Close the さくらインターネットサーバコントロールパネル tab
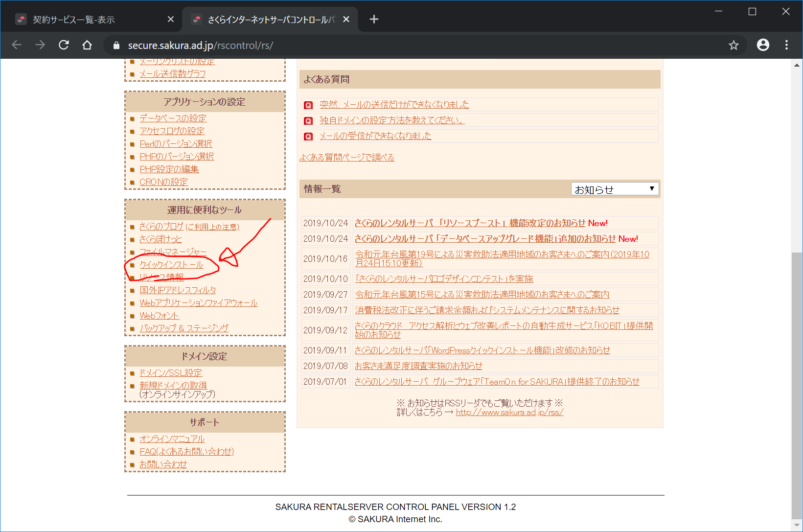This screenshot has width=803, height=532. pos(346,19)
